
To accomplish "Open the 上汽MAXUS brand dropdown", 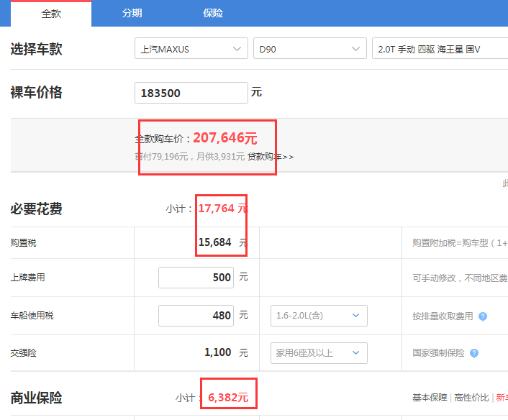I will click(191, 48).
